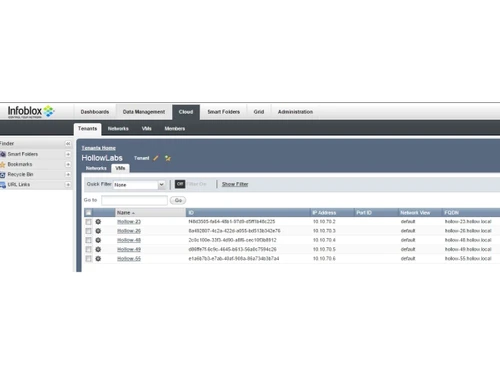Open the Data Management tab
The image size is (500, 375).
point(144,112)
